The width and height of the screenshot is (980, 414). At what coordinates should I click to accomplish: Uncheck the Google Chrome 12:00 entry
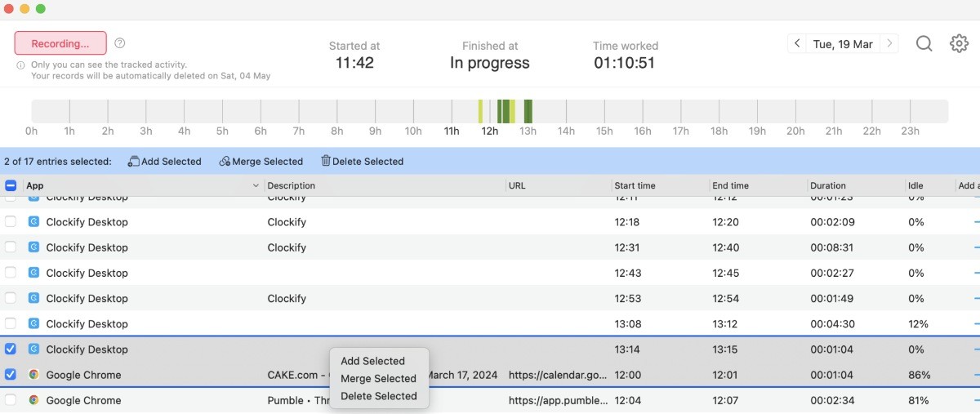click(11, 375)
